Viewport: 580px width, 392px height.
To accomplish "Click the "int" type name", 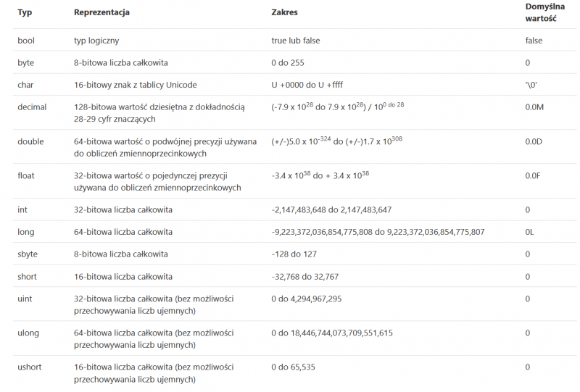I will coord(22,209).
